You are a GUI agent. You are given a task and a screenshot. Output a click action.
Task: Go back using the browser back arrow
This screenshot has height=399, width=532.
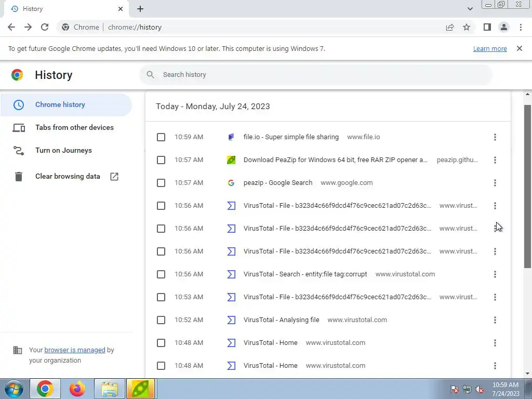point(11,27)
